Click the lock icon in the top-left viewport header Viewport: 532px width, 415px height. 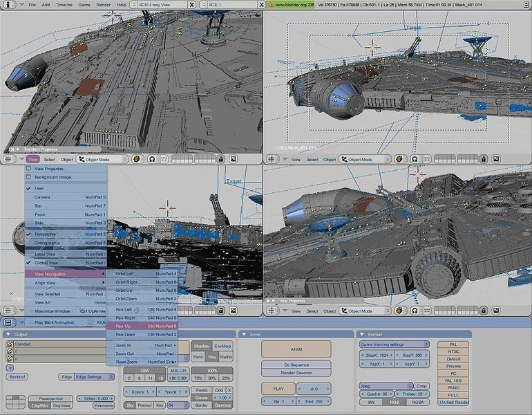click(x=221, y=159)
